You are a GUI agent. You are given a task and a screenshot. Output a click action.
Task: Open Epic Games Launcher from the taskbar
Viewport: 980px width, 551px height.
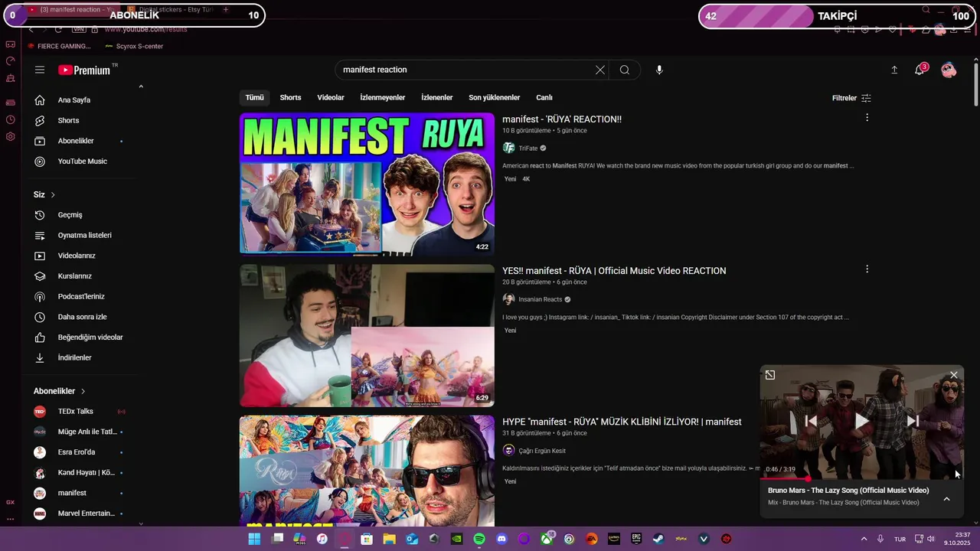point(636,539)
